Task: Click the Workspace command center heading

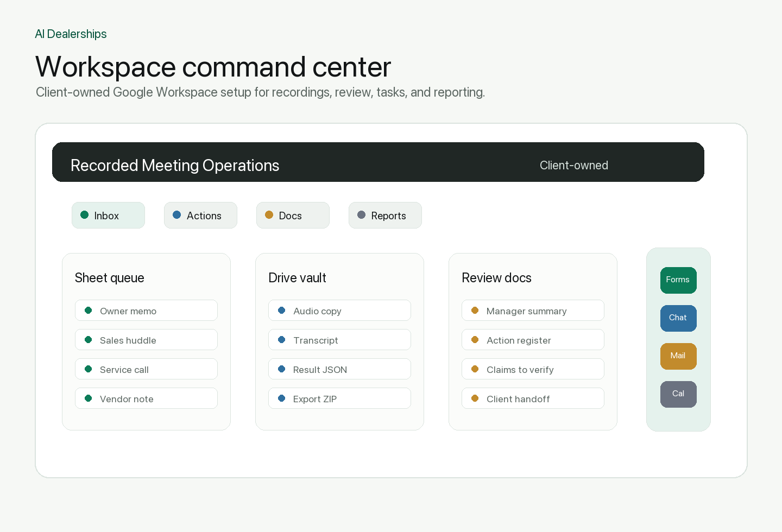Action: click(x=213, y=67)
